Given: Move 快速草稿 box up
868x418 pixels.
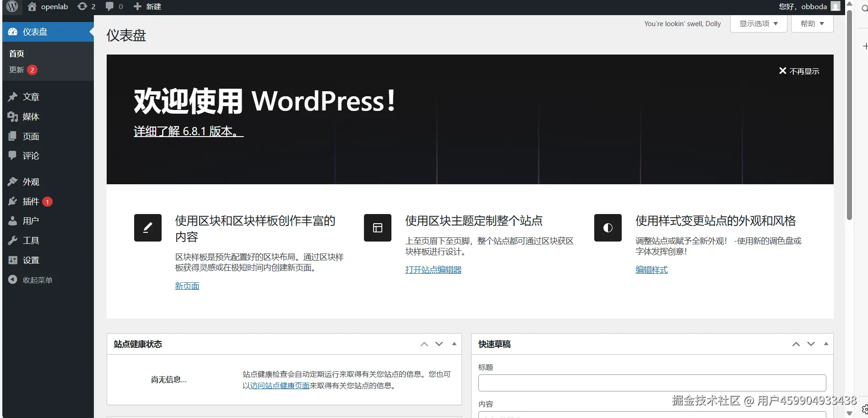Looking at the screenshot, I should pyautogui.click(x=796, y=344).
